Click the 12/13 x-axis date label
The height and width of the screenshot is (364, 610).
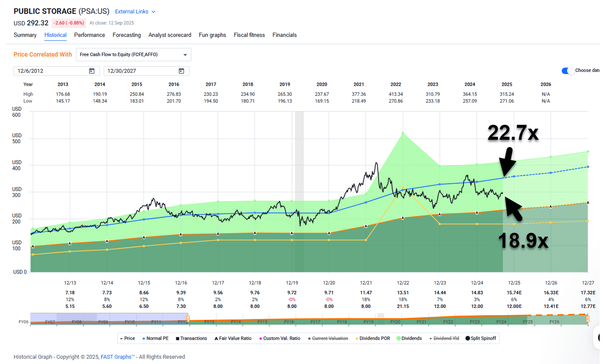pyautogui.click(x=70, y=283)
